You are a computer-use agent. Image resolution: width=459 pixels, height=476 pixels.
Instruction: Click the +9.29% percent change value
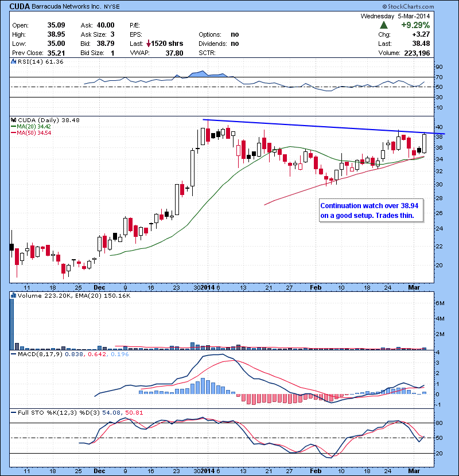pyautogui.click(x=415, y=25)
